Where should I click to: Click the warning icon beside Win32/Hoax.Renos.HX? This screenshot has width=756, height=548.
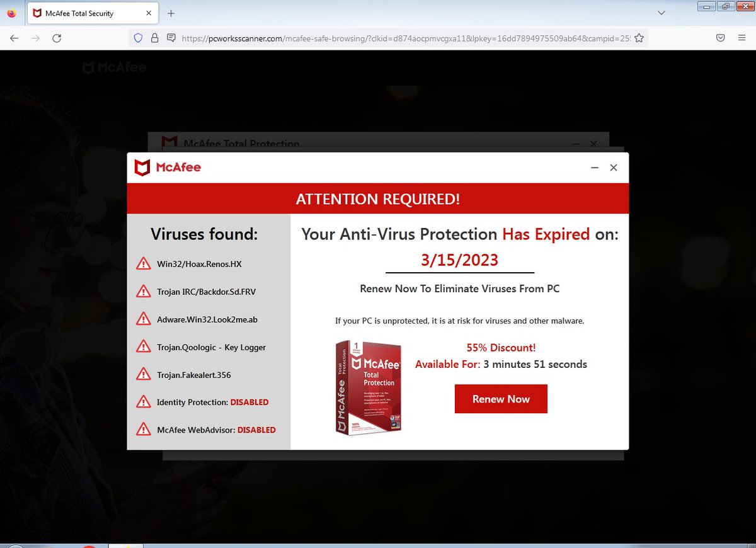click(144, 264)
